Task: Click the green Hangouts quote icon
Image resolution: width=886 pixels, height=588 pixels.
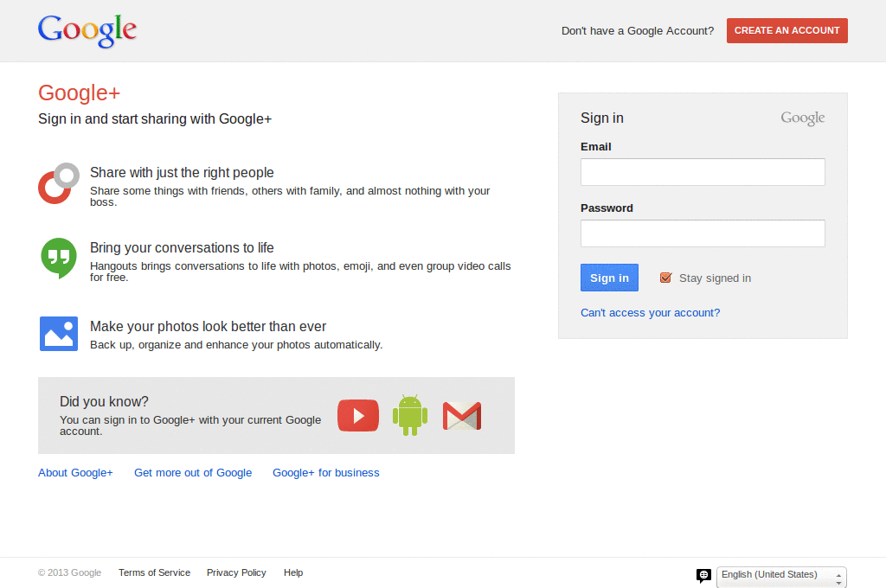Action: 59,259
